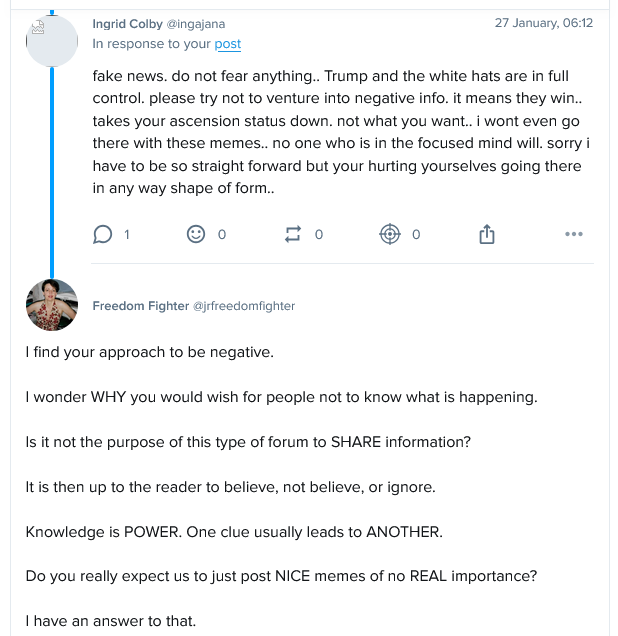Screen dimensions: 618x636
Task: Click the share upload icon
Action: click(487, 234)
